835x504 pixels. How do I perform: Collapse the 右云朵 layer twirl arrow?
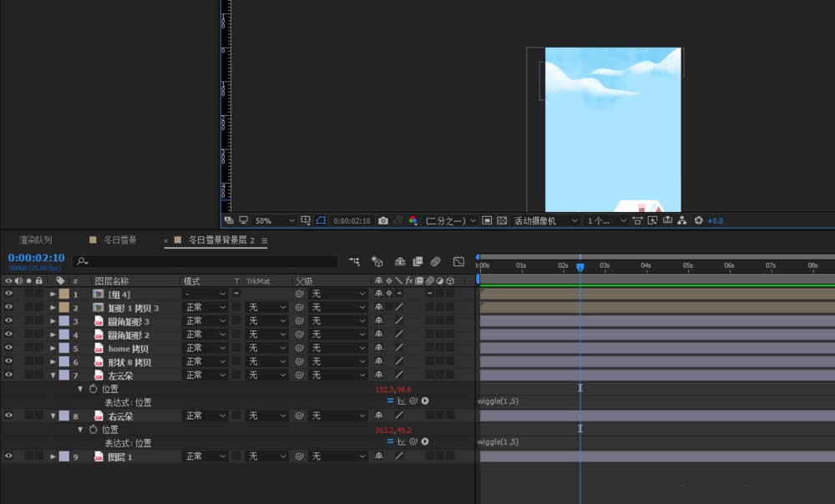tap(53, 416)
